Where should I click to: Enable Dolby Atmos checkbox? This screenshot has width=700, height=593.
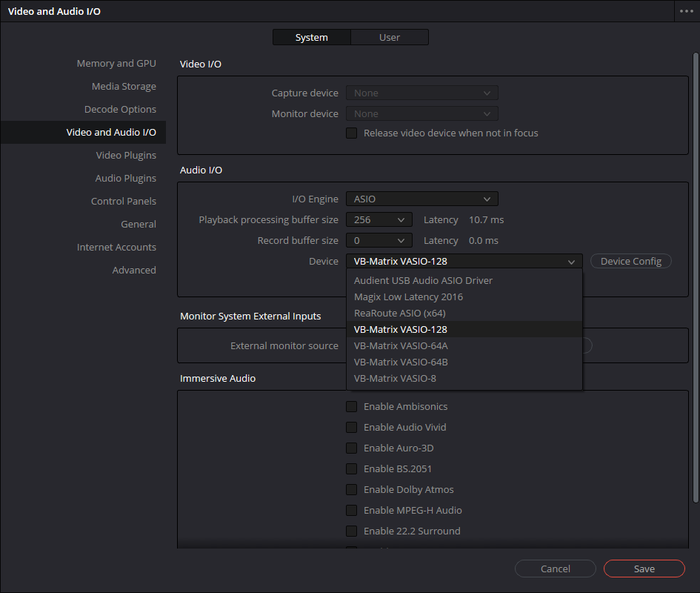click(351, 490)
